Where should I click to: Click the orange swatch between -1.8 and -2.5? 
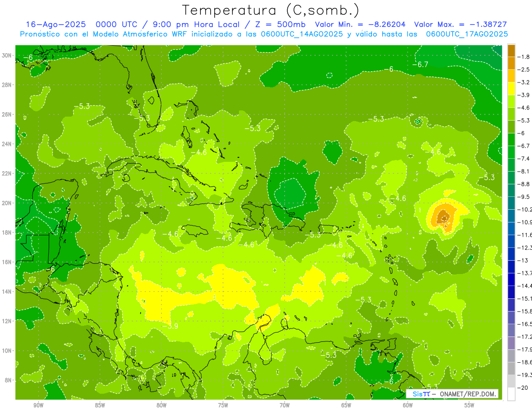(x=511, y=63)
